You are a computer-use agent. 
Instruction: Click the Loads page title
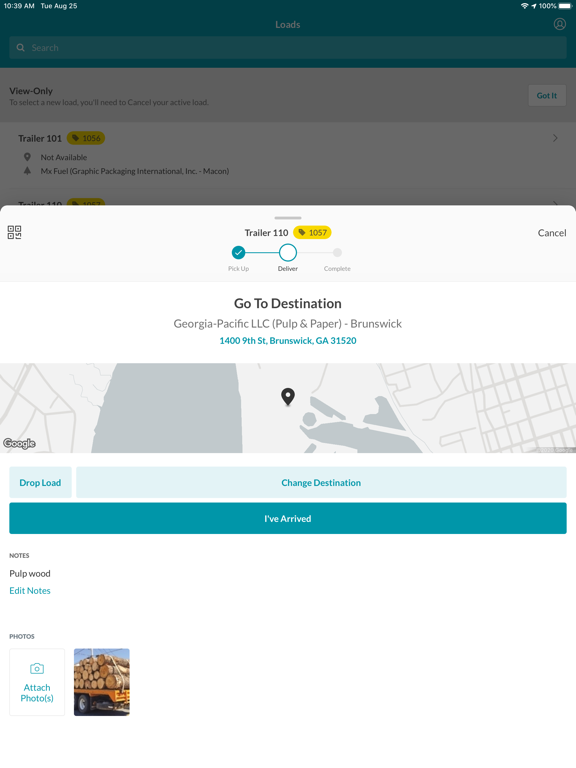click(288, 24)
